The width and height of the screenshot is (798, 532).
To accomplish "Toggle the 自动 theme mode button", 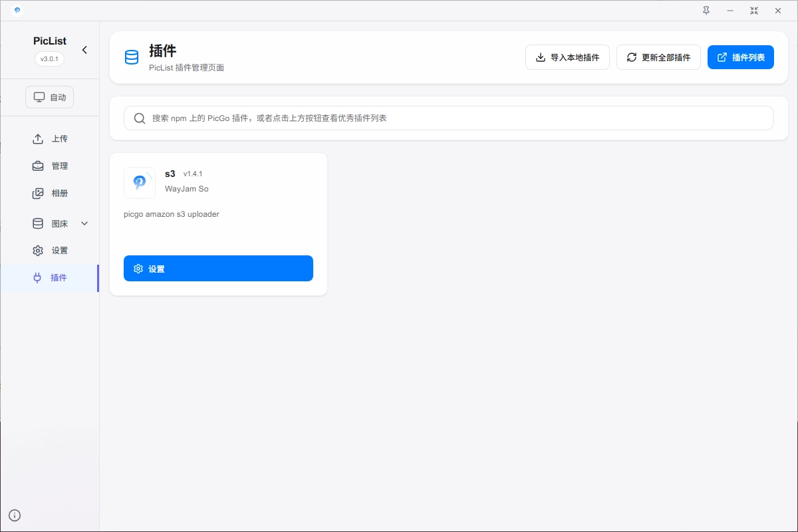I will (x=50, y=97).
